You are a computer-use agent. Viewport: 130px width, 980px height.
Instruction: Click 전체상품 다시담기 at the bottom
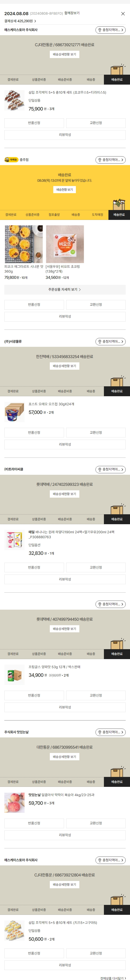113,975
